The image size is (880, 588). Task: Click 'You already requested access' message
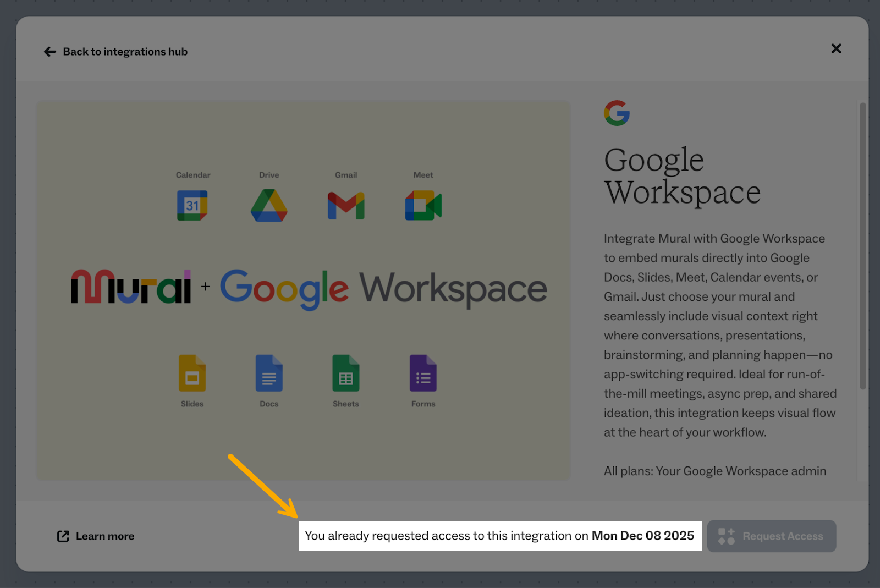(500, 536)
